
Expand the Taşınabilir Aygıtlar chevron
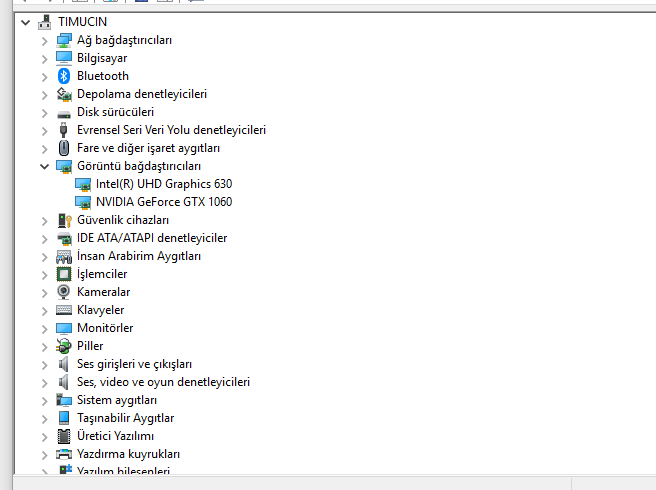(44, 419)
